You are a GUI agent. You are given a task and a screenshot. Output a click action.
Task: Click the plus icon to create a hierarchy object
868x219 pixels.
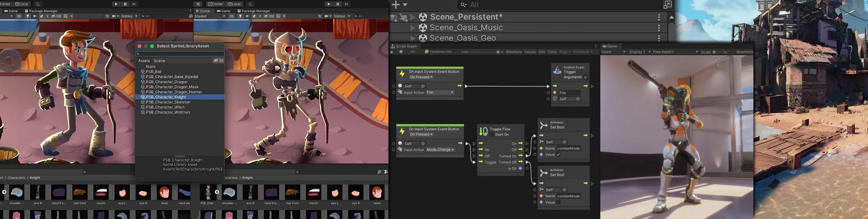click(396, 5)
